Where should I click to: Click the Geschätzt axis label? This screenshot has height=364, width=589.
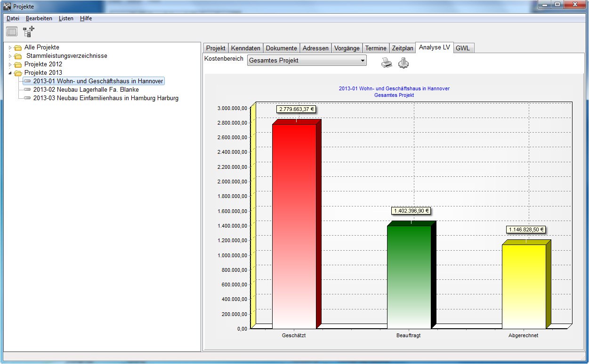coord(294,336)
